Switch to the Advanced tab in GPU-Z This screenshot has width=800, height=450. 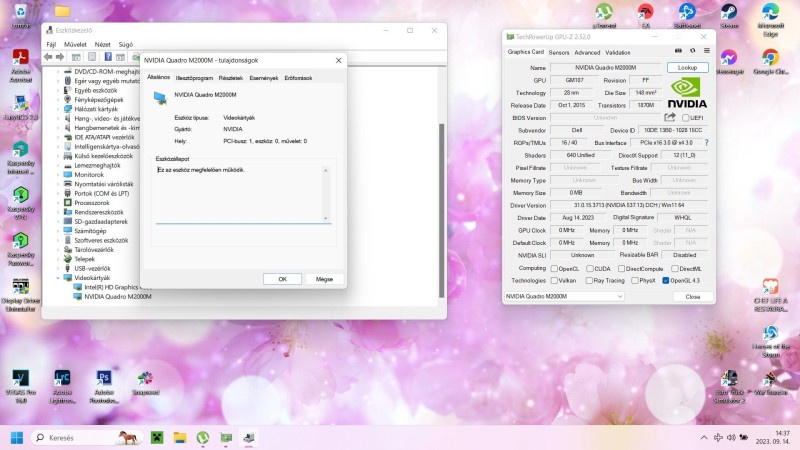tap(587, 53)
